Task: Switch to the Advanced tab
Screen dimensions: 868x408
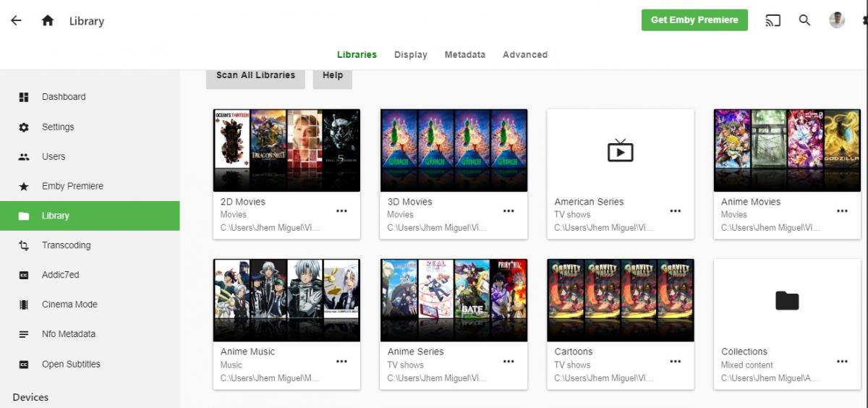Action: click(525, 55)
